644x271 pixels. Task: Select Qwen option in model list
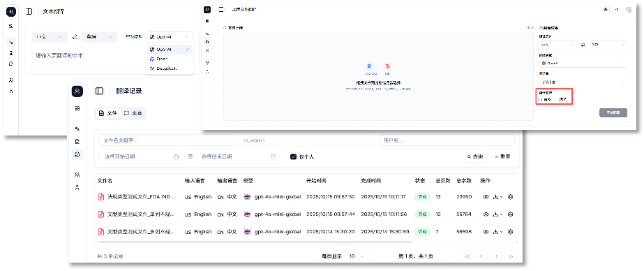coord(170,59)
